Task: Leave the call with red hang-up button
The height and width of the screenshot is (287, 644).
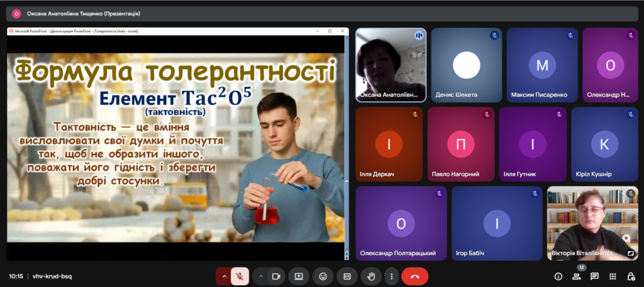Action: click(414, 276)
